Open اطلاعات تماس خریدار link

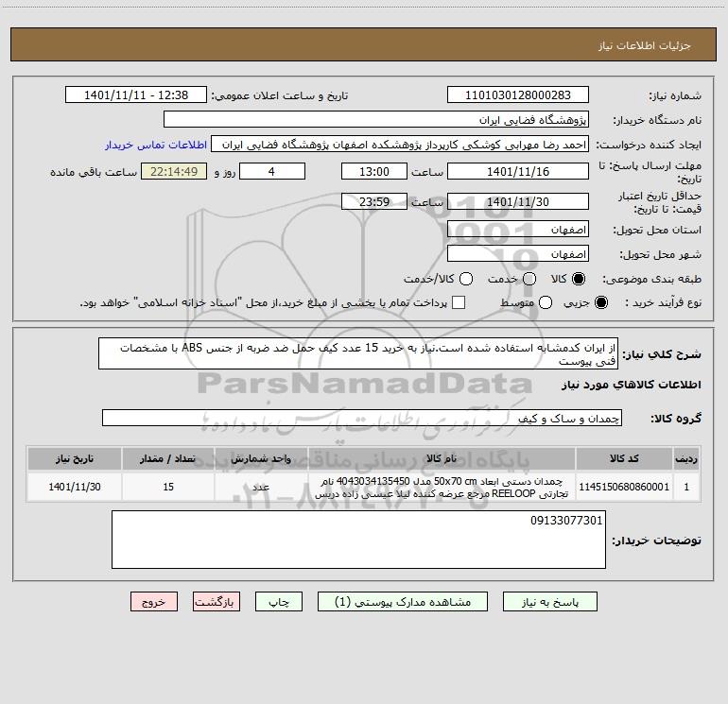click(x=156, y=145)
